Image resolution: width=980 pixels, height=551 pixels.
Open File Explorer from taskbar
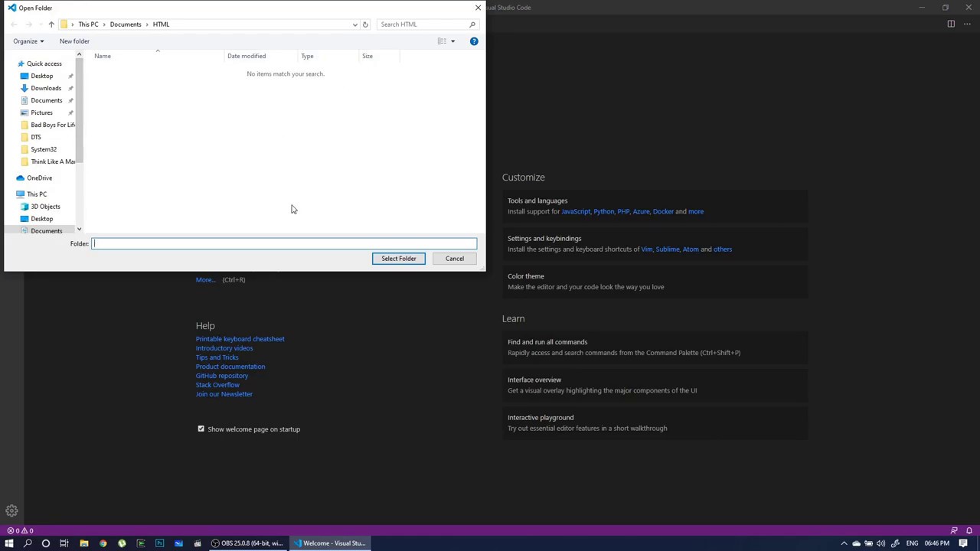[83, 543]
